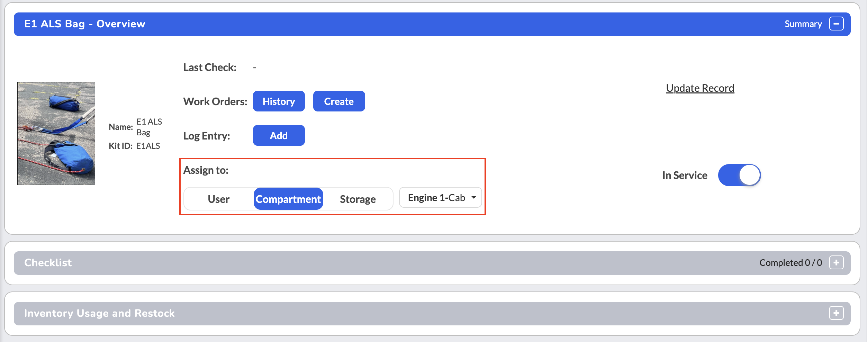Viewport: 868px width, 342px height.
Task: Click the Summary label in header
Action: pyautogui.click(x=803, y=24)
